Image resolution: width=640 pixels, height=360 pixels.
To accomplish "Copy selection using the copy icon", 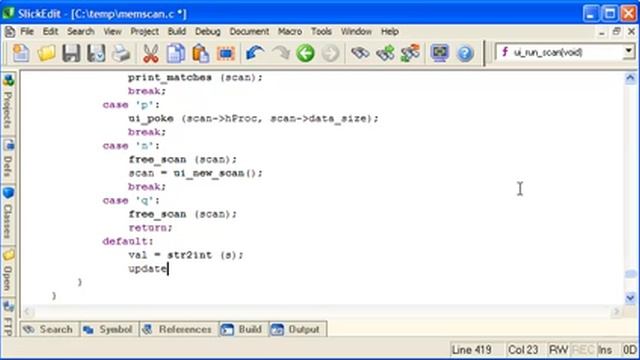I will [x=176, y=53].
